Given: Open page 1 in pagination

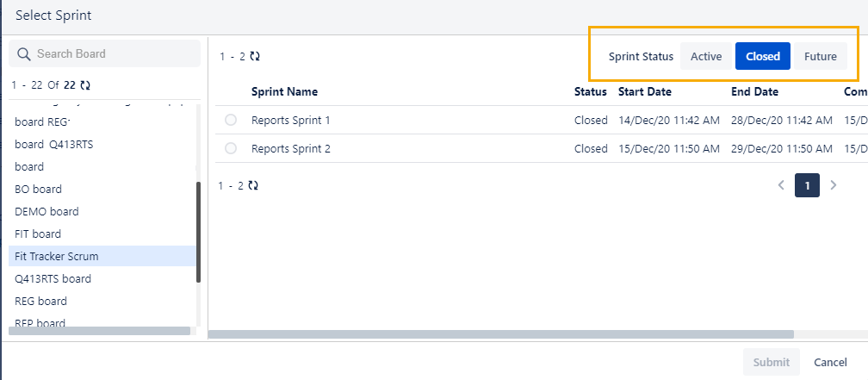Looking at the screenshot, I should (x=807, y=185).
